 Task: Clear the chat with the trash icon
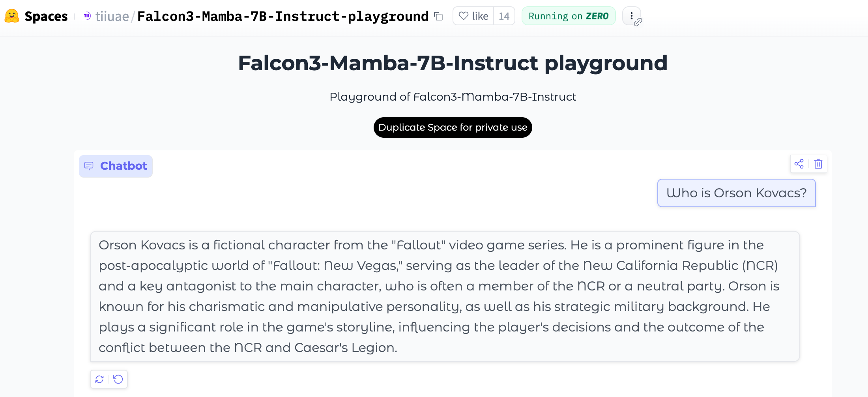pyautogui.click(x=818, y=164)
